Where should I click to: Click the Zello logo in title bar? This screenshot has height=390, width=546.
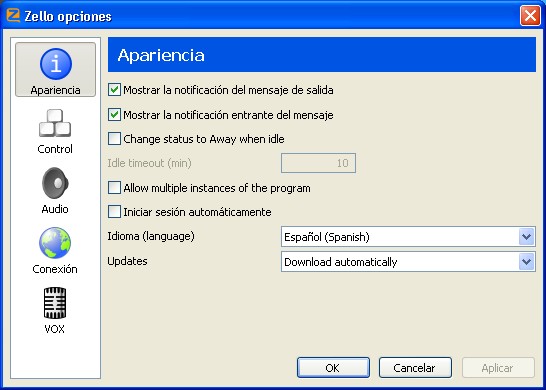point(13,15)
